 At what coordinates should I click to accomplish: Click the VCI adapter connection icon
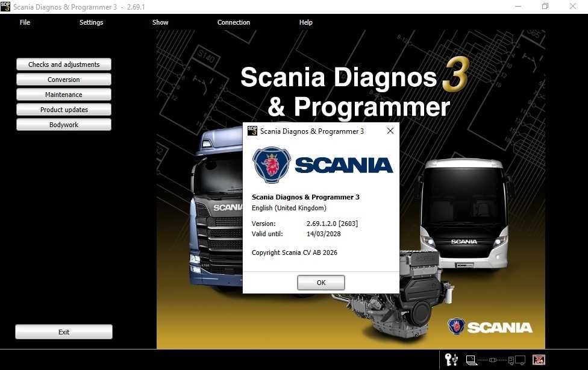pos(493,360)
